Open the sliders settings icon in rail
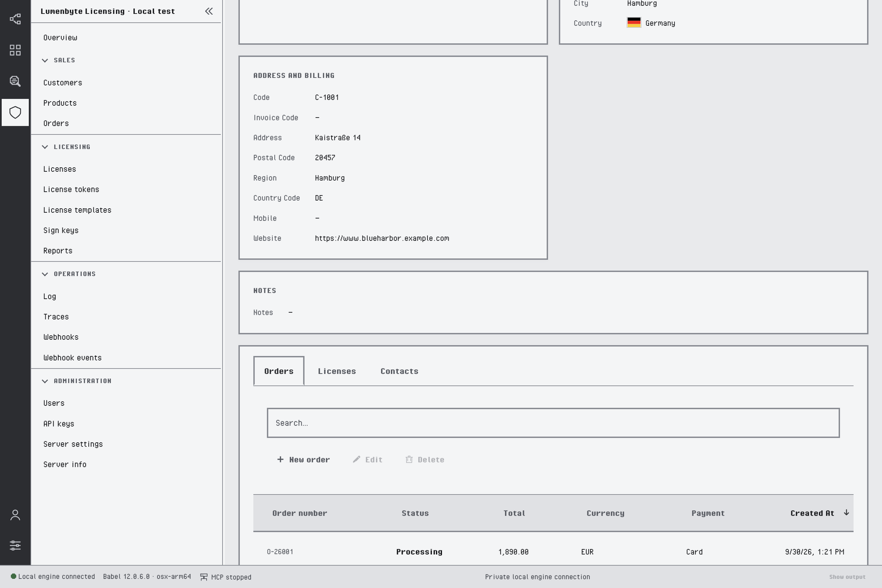The height and width of the screenshot is (588, 882). coord(15,545)
